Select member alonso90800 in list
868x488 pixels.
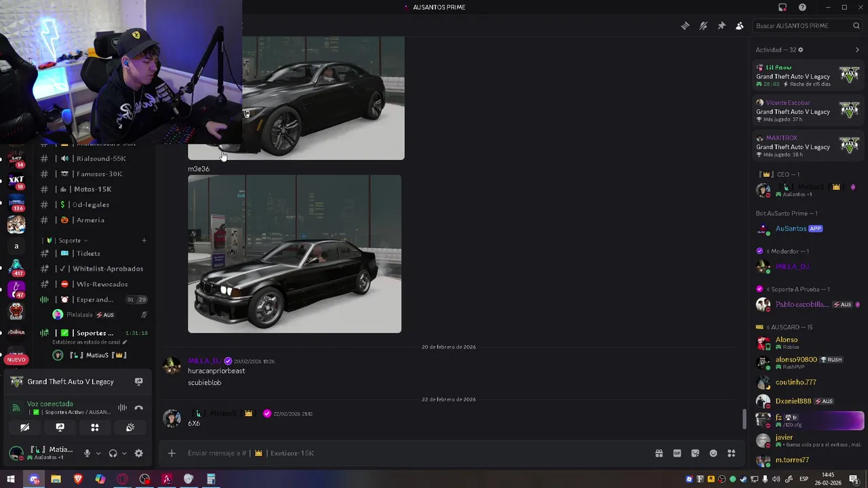808,362
